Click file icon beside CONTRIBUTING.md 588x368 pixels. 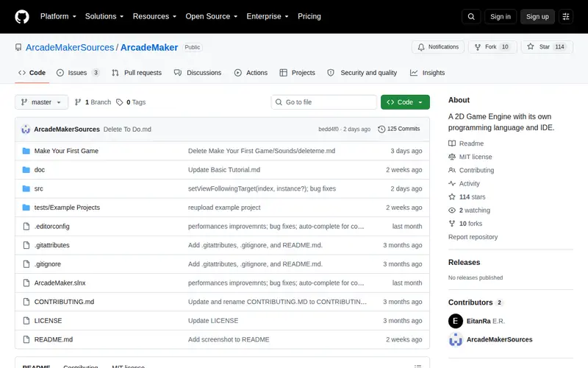tap(26, 302)
